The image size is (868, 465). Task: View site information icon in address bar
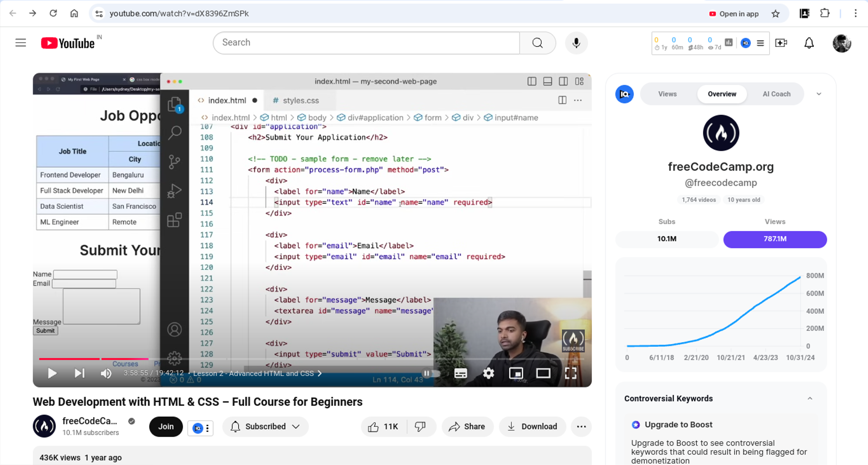pos(99,14)
